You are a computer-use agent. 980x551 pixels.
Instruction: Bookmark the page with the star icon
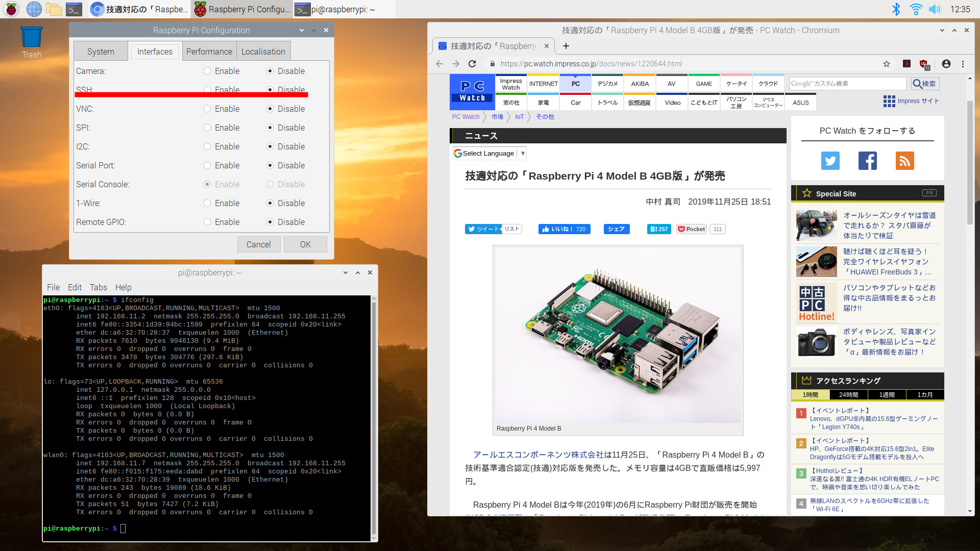[x=887, y=64]
